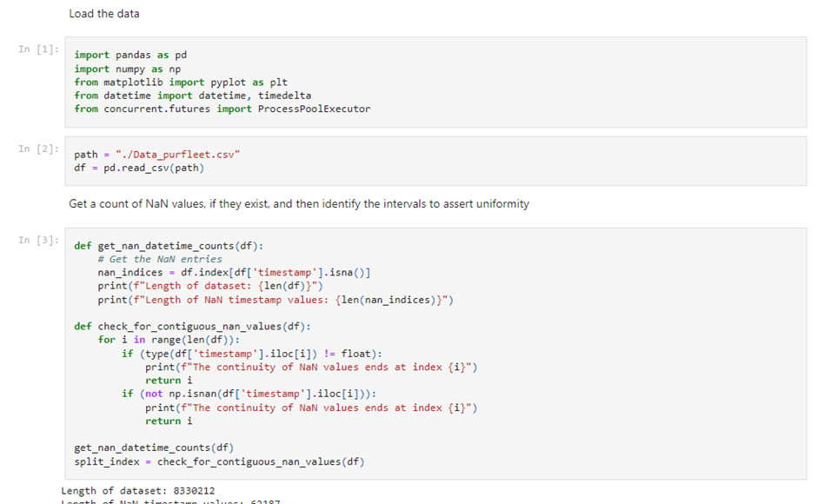This screenshot has height=504, width=817.
Task: Click the 'for i in range(len(df)):' line
Action: tap(169, 340)
